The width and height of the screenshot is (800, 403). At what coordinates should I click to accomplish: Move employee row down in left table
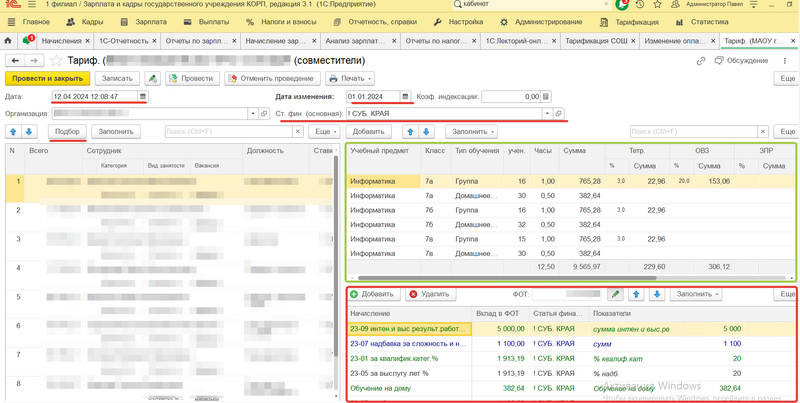pos(29,132)
